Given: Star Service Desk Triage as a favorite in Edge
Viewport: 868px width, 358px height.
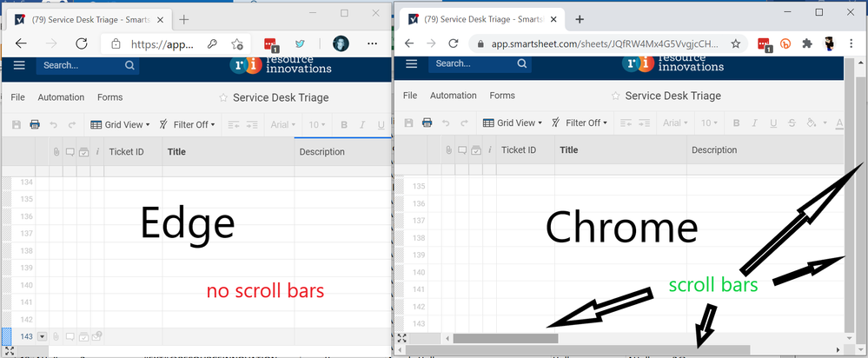Looking at the screenshot, I should point(223,98).
